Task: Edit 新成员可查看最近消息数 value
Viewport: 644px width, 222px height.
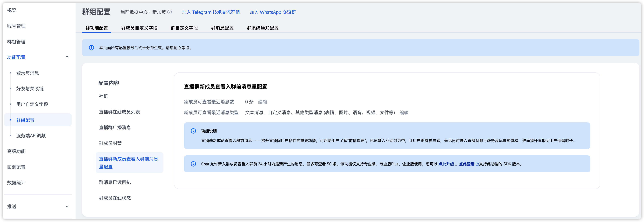Action: (x=262, y=102)
